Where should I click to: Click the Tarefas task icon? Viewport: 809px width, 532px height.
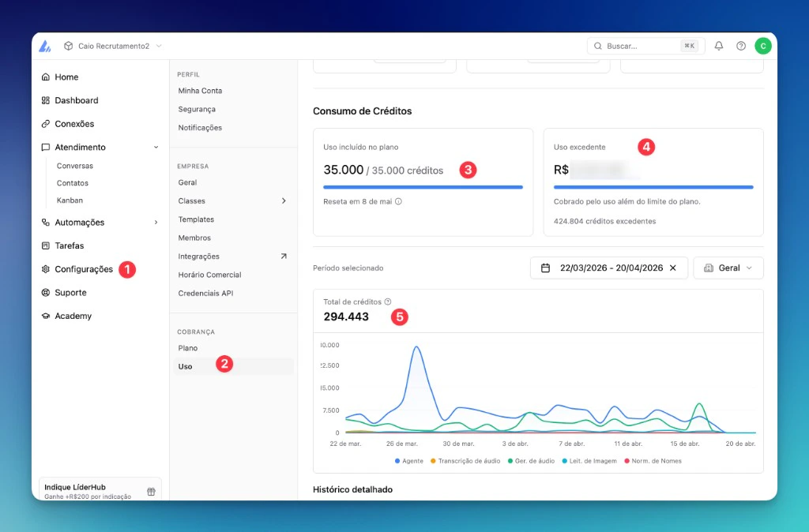(45, 245)
